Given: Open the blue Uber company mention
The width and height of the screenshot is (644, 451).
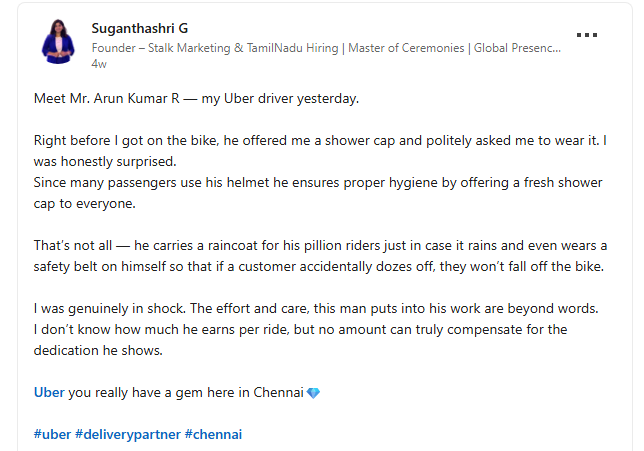Looking at the screenshot, I should [49, 393].
